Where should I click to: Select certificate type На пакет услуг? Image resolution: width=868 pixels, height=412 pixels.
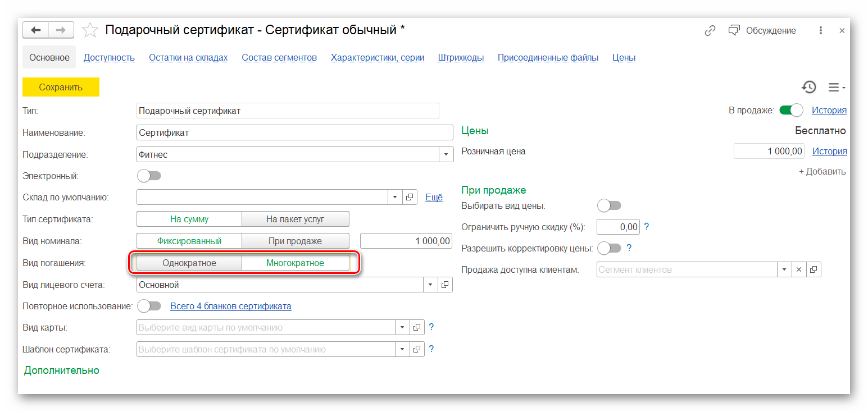[296, 219]
